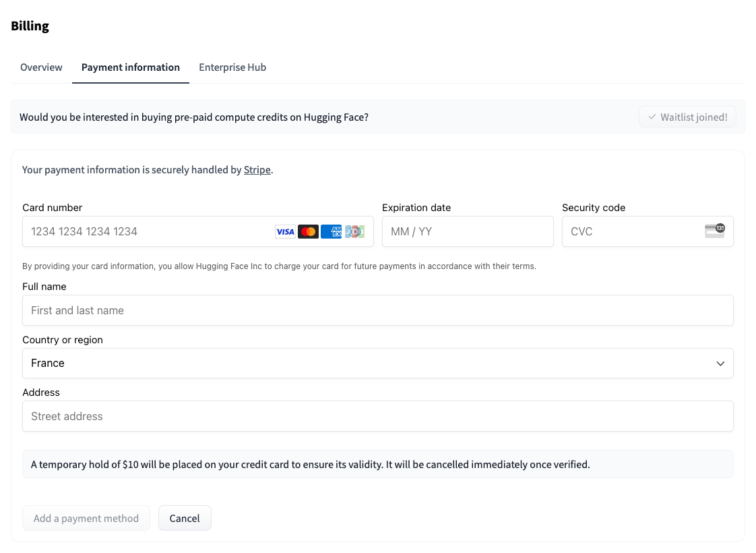The width and height of the screenshot is (756, 553).
Task: Open the Stripe link
Action: tap(257, 169)
